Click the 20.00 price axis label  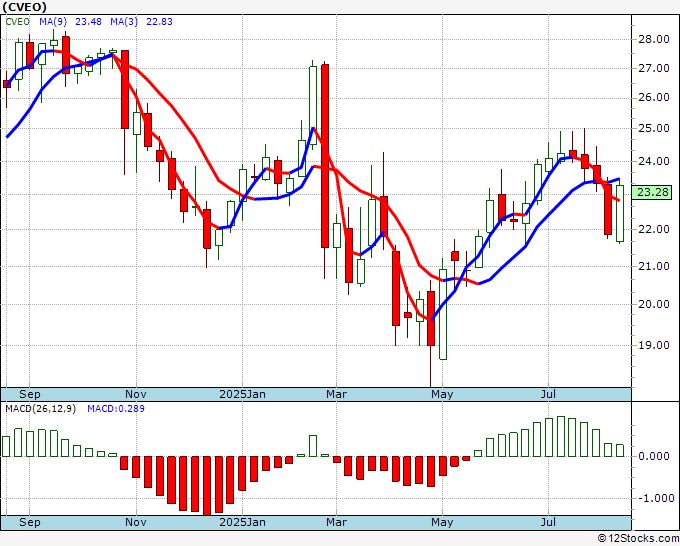[654, 304]
